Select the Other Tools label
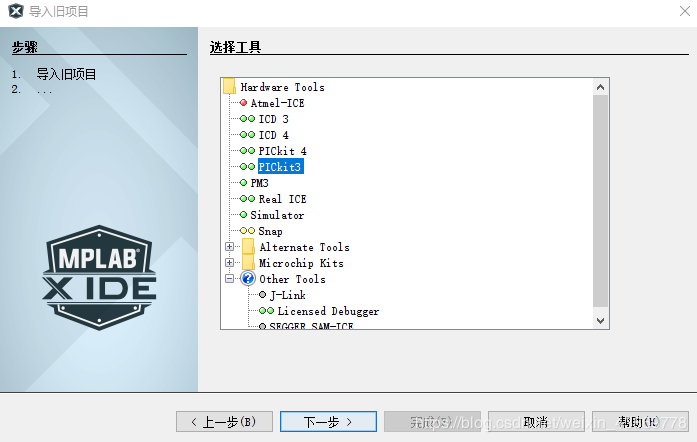This screenshot has height=442, width=697. pyautogui.click(x=292, y=279)
